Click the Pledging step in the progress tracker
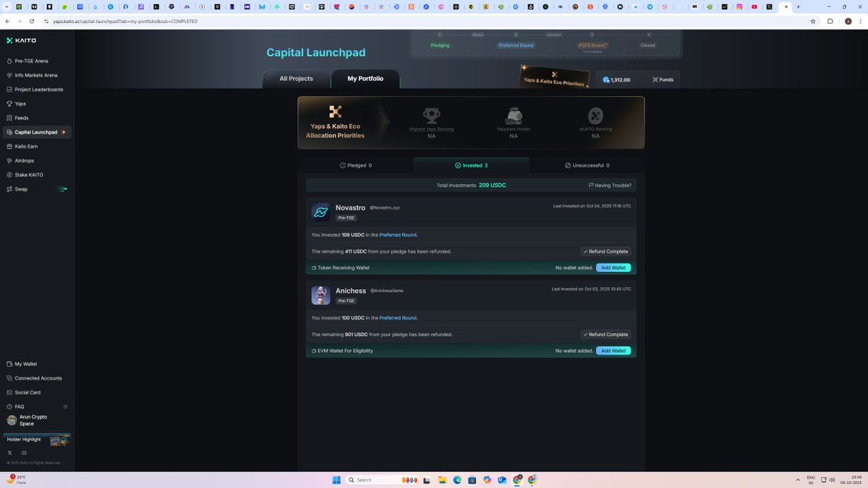868x488 pixels. click(x=440, y=45)
